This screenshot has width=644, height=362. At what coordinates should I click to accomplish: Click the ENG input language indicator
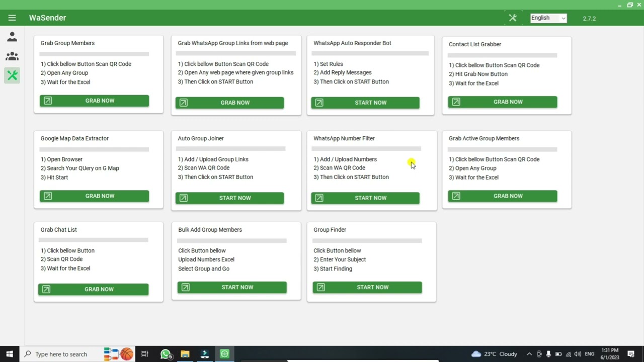[589, 354]
